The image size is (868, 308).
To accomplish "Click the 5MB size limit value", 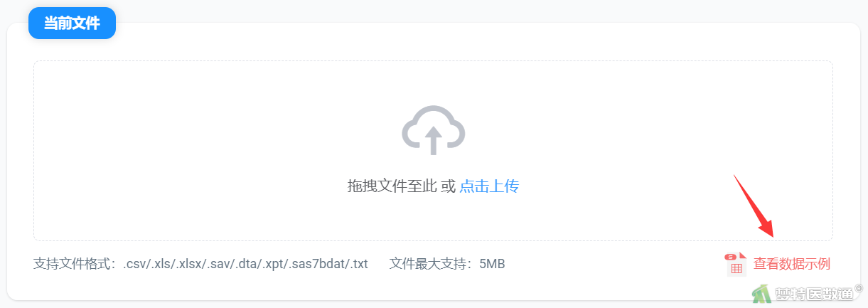I will (492, 264).
